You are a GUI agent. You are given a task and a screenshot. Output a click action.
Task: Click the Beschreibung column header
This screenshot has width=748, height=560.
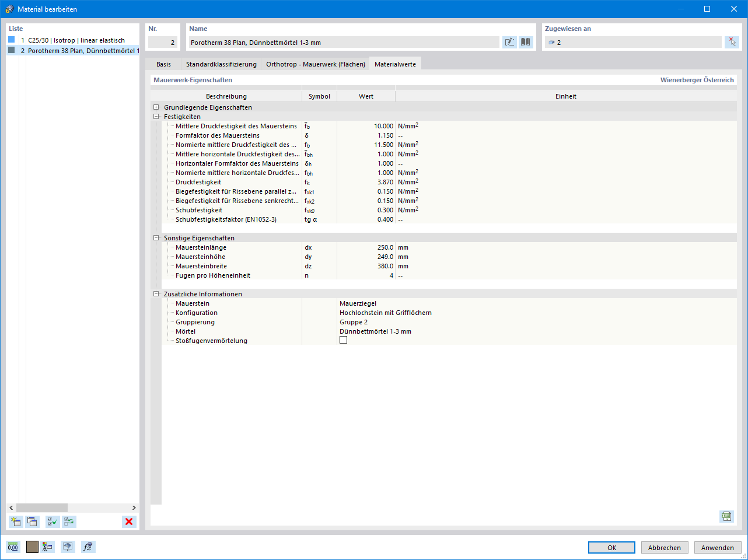[x=226, y=96]
